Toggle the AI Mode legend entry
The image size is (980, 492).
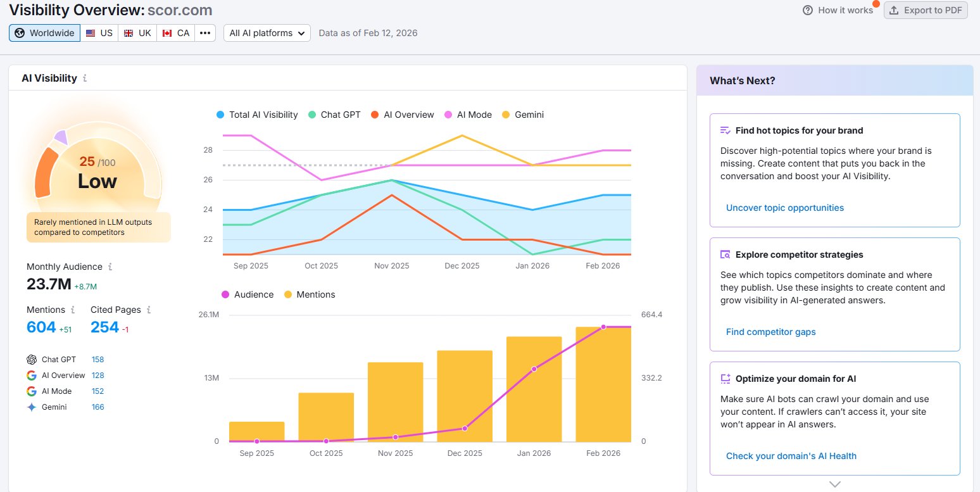(468, 115)
